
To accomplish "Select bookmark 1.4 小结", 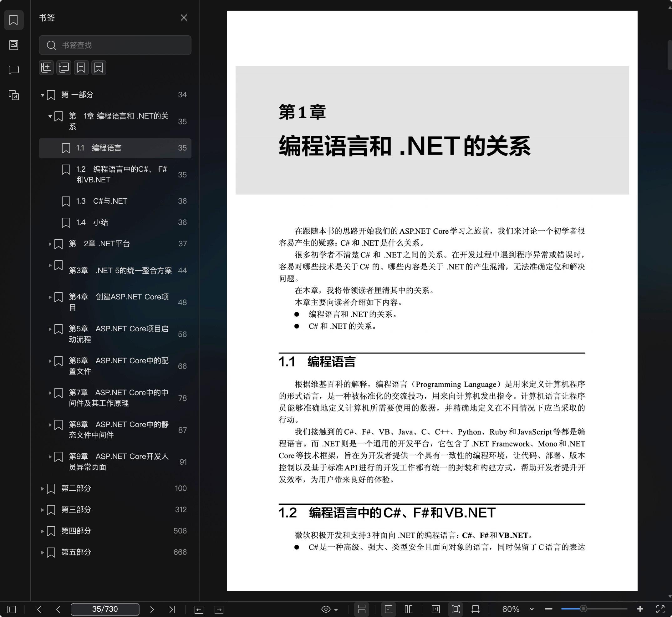I will tap(115, 223).
